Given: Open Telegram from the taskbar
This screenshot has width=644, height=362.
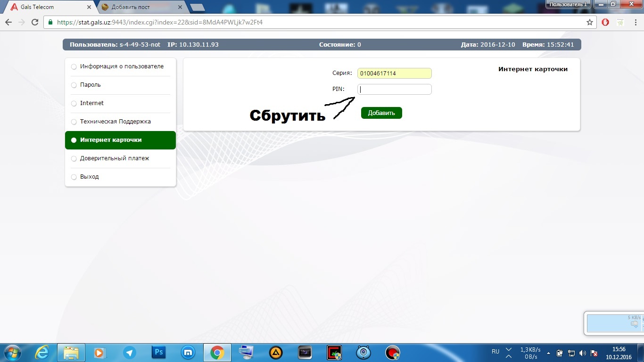Looking at the screenshot, I should [x=129, y=353].
